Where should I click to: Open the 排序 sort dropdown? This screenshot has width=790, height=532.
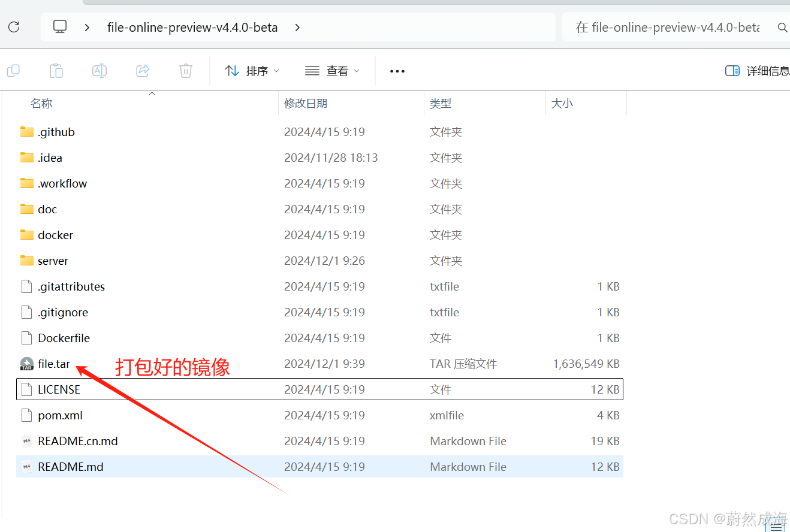coord(252,71)
